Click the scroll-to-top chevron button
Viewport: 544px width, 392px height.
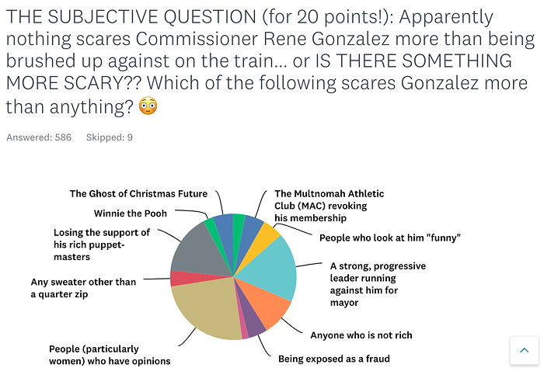pos(525,350)
